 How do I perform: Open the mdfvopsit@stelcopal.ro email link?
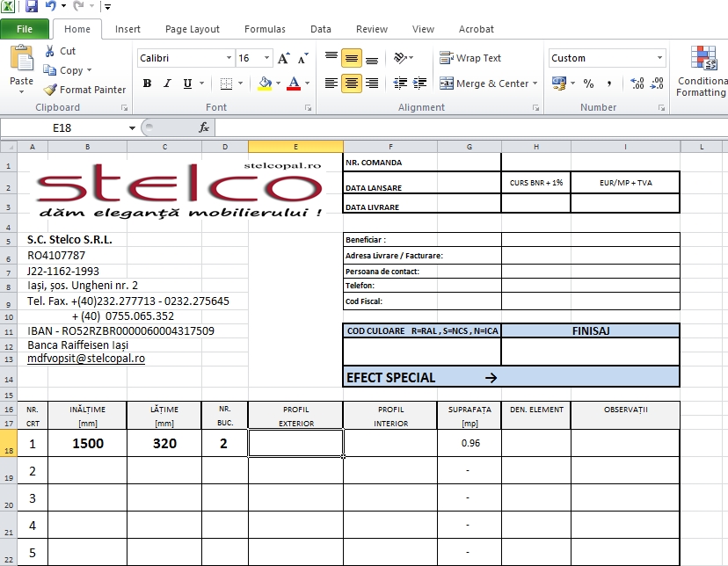click(x=86, y=359)
